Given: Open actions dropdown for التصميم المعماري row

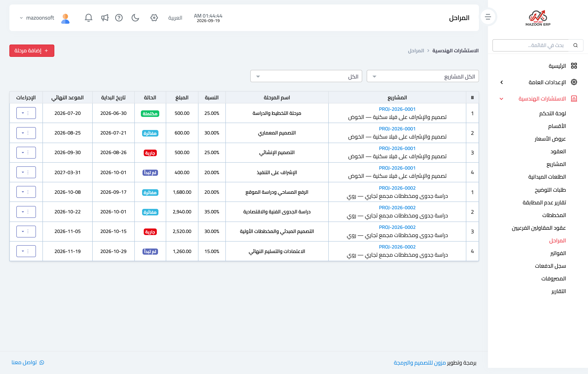Looking at the screenshot, I should coord(26,133).
